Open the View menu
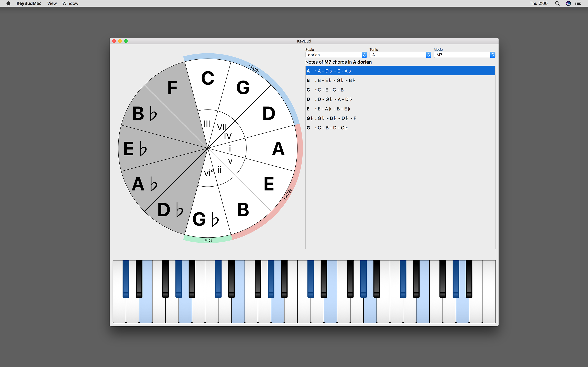The width and height of the screenshot is (588, 367). coord(52,3)
